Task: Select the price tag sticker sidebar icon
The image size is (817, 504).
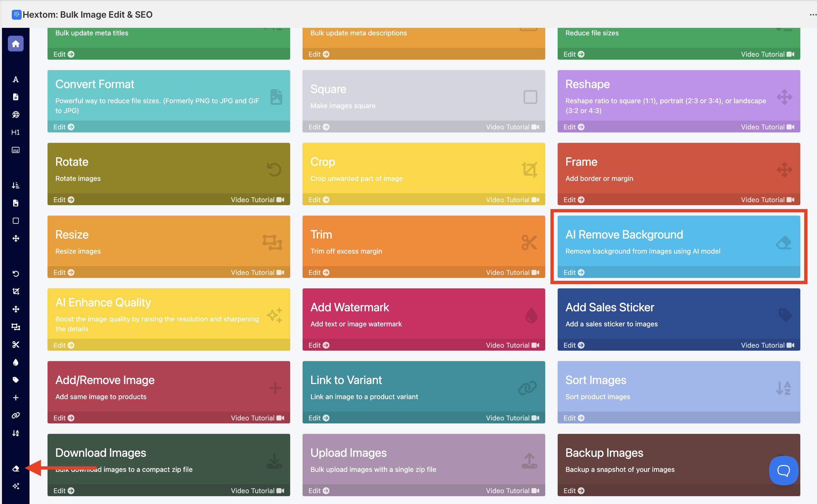Action: point(16,380)
